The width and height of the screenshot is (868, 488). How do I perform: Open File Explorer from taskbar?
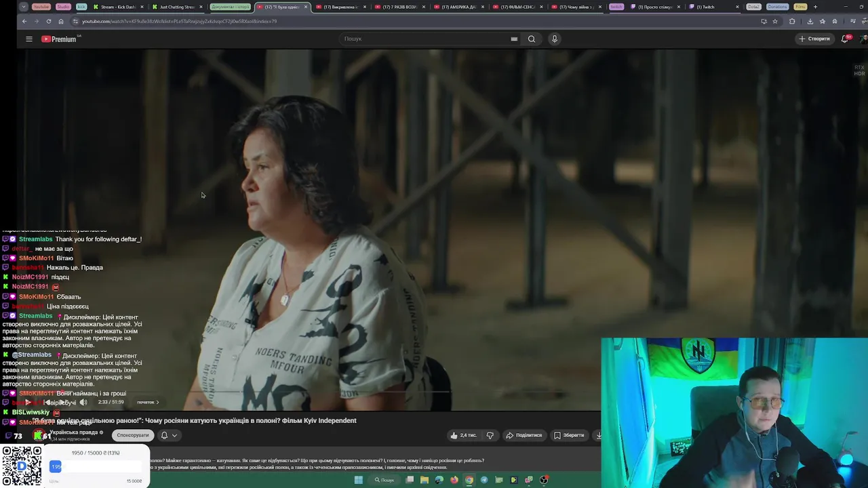pyautogui.click(x=425, y=480)
